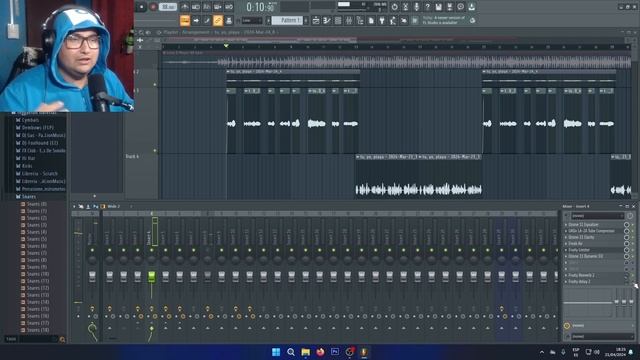Click the playhead marker on playlist timeline
Image resolution: width=640 pixels, height=360 pixels.
click(226, 46)
